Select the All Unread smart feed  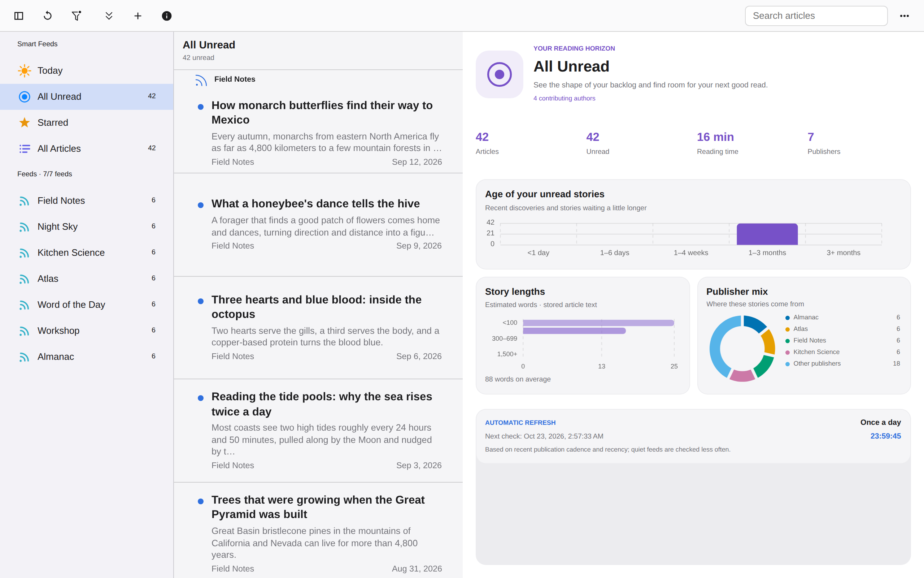[x=87, y=97]
